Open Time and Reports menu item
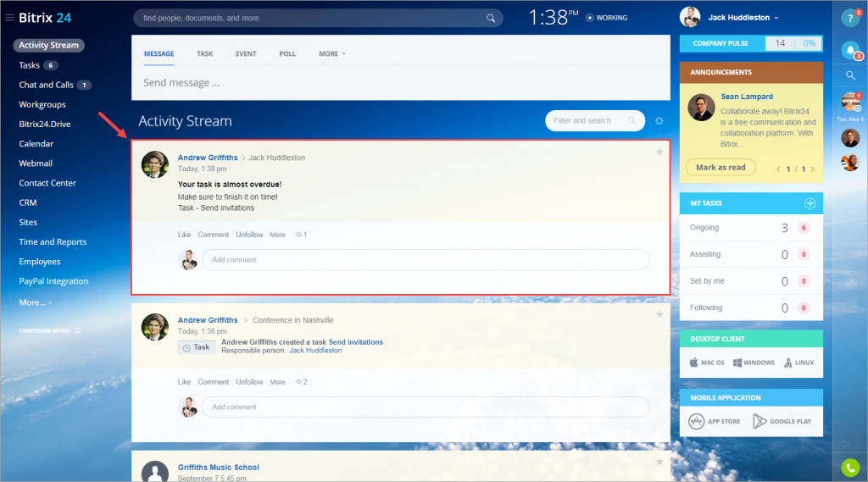This screenshot has height=482, width=868. tap(53, 241)
